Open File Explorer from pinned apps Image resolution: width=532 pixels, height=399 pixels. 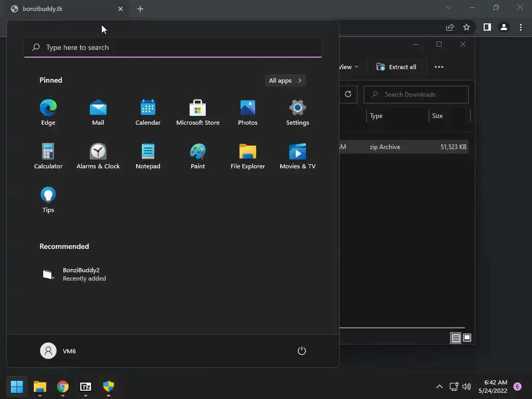click(x=248, y=156)
